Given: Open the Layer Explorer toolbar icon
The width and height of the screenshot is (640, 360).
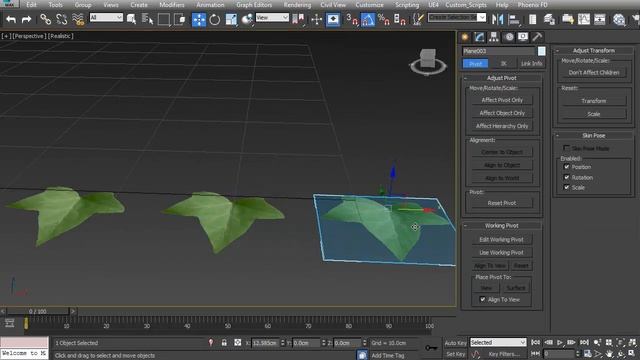Looking at the screenshot, I should (549, 19).
